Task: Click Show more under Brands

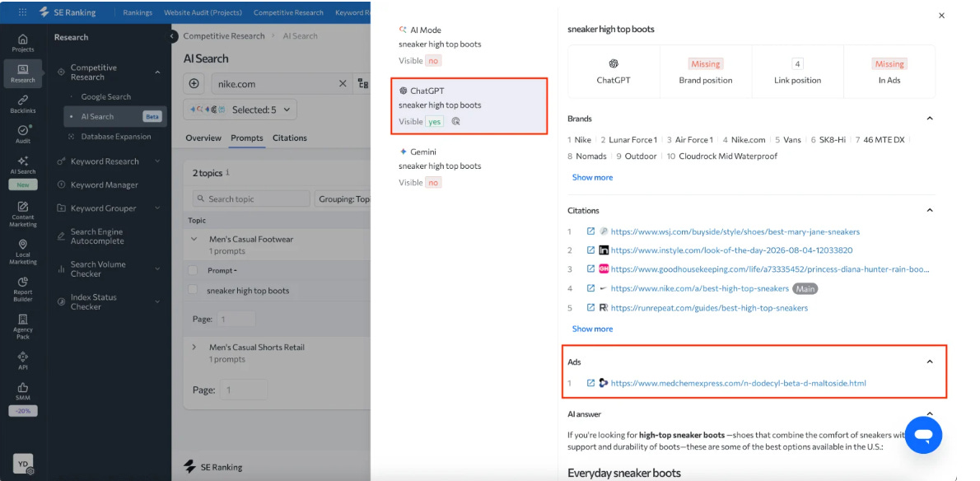Action: (x=592, y=177)
